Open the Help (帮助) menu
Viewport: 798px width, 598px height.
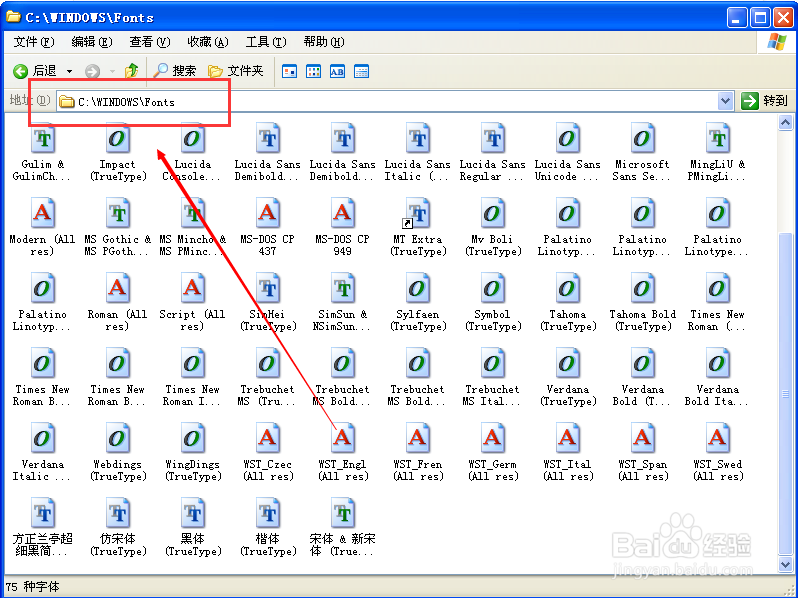click(x=324, y=42)
